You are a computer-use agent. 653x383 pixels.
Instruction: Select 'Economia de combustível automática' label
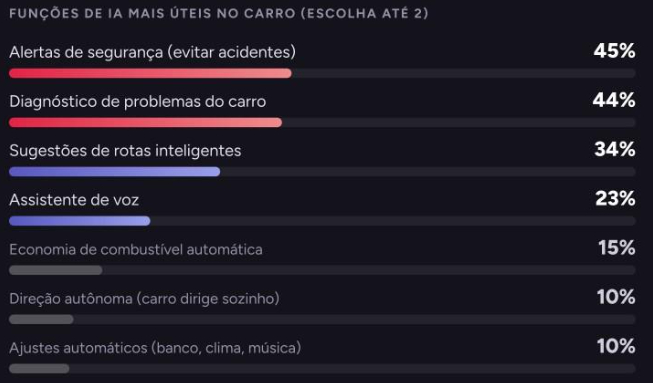click(x=136, y=249)
